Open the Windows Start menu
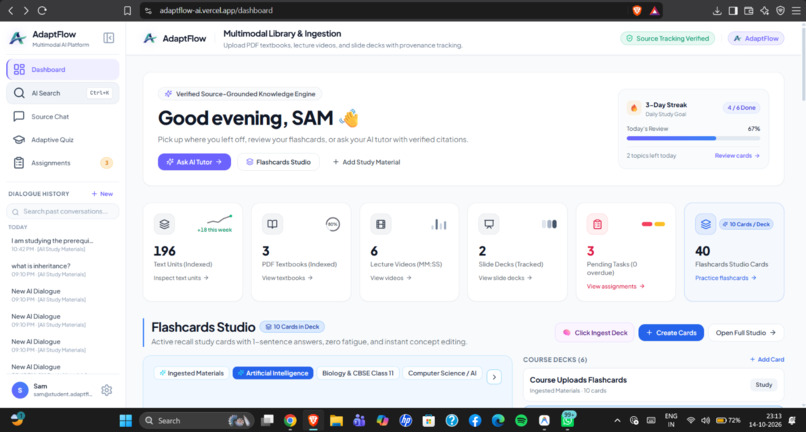Screen dimensions: 806x432 (x=125, y=421)
